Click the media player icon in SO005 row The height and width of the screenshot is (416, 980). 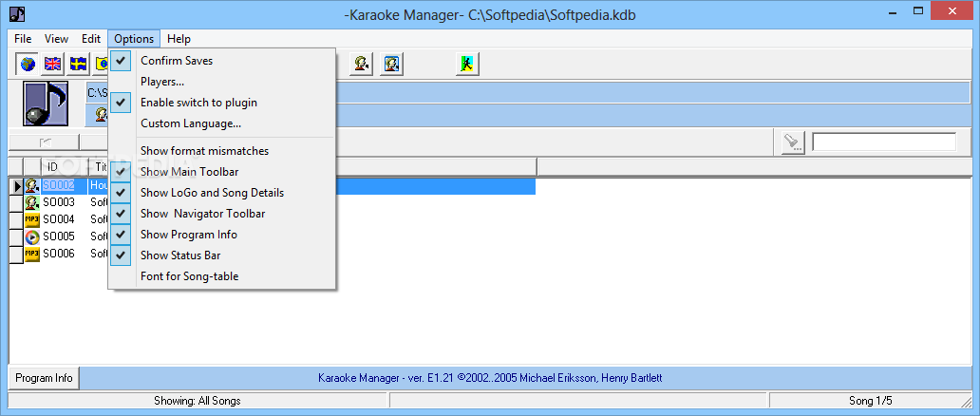coord(32,237)
